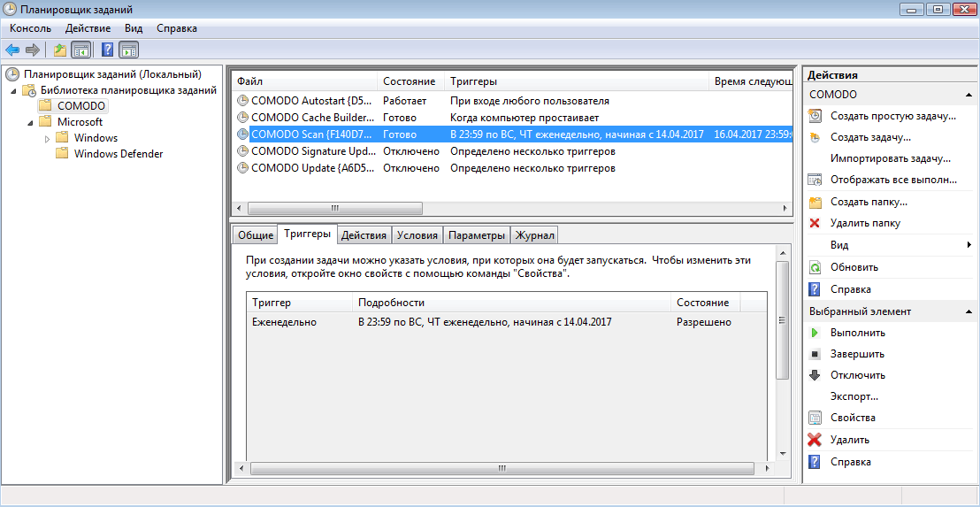980x507 pixels.
Task: Open the Справка menu in menu bar
Action: pyautogui.click(x=177, y=28)
